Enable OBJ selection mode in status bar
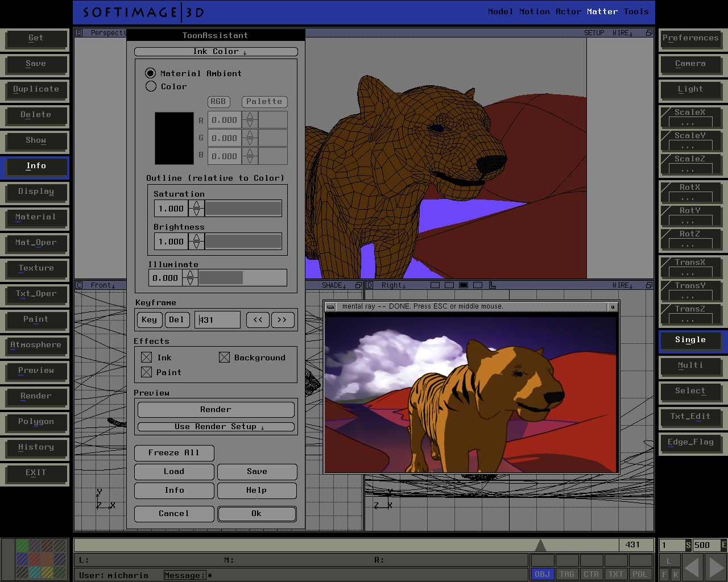The height and width of the screenshot is (582, 728). (x=542, y=574)
